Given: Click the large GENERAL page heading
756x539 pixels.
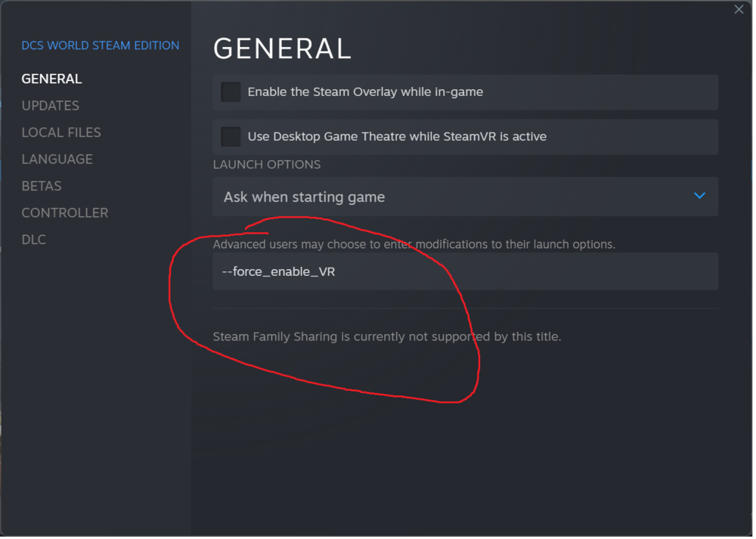Looking at the screenshot, I should [282, 49].
